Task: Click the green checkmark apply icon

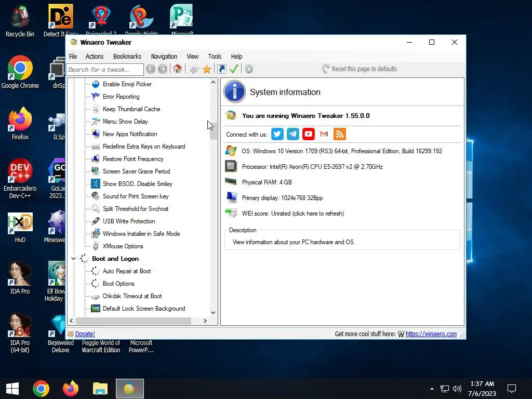Action: [x=234, y=69]
